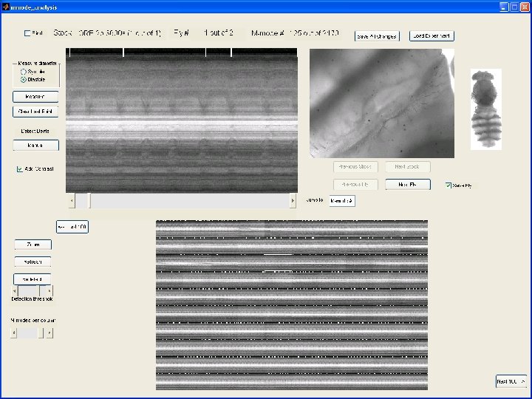Select the Diastole radio button
532x399 pixels.
coord(23,79)
